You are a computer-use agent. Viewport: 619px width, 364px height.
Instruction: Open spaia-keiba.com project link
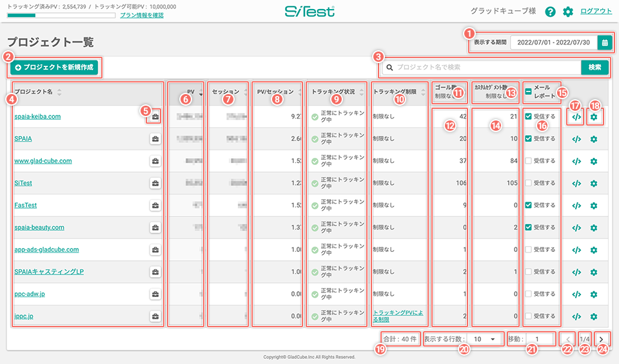(37, 117)
